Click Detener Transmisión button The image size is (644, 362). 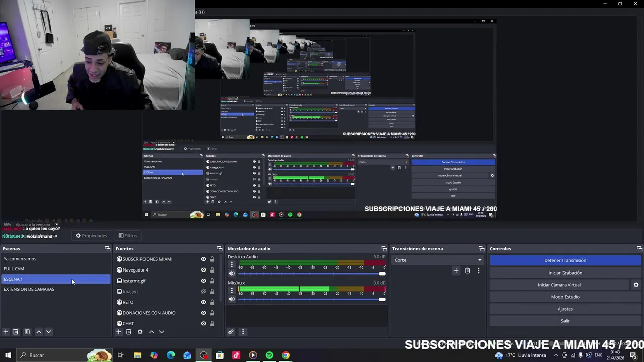tap(565, 260)
